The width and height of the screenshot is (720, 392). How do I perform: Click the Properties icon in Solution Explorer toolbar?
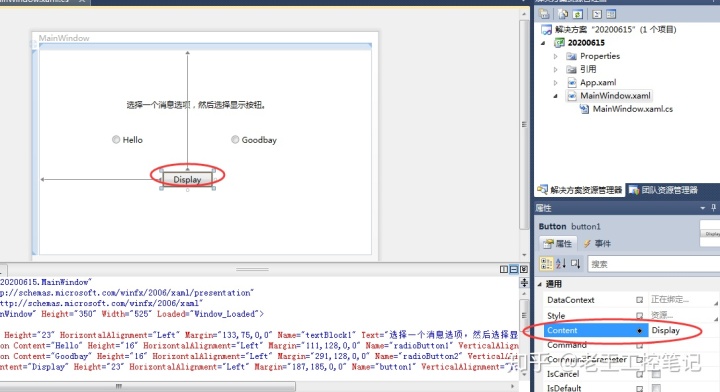coord(545,14)
